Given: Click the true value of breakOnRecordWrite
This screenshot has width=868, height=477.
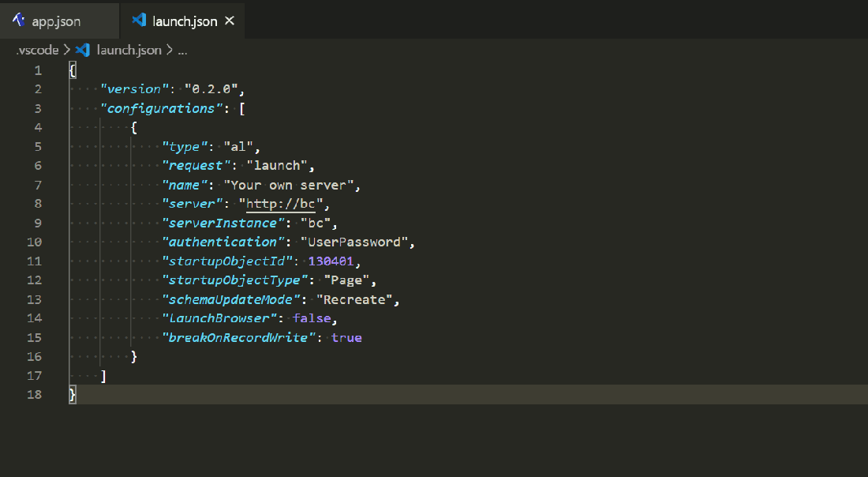Looking at the screenshot, I should 346,337.
